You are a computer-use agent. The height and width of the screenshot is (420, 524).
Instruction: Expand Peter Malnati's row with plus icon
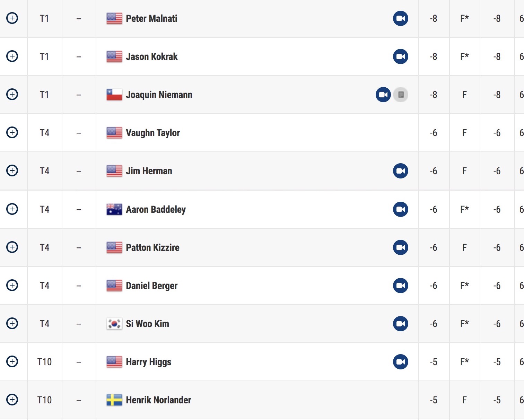tap(12, 18)
